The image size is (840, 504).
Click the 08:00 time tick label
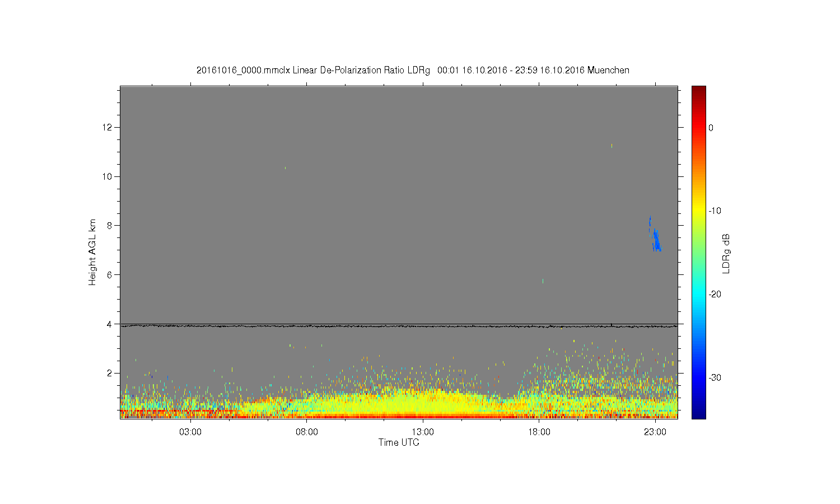pos(307,432)
